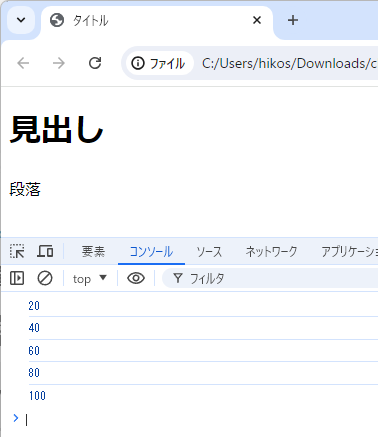Open site info ファイル chip
The width and height of the screenshot is (378, 437).
click(x=160, y=63)
